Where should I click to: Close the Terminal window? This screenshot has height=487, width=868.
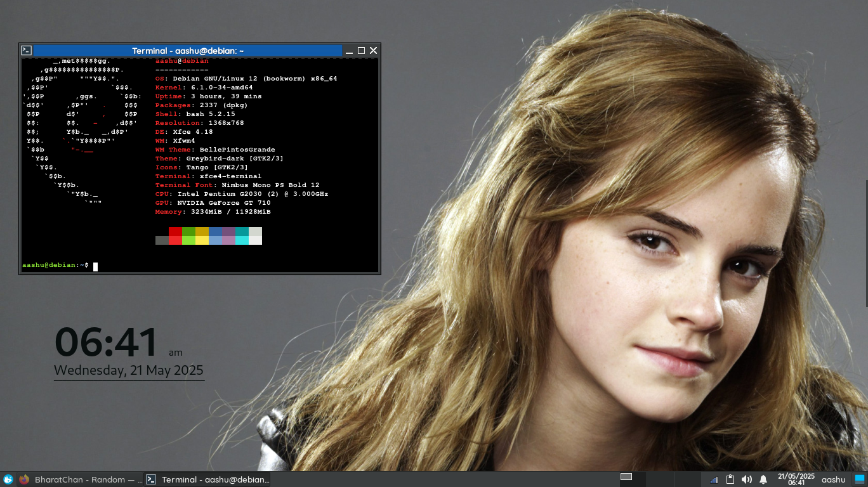373,51
